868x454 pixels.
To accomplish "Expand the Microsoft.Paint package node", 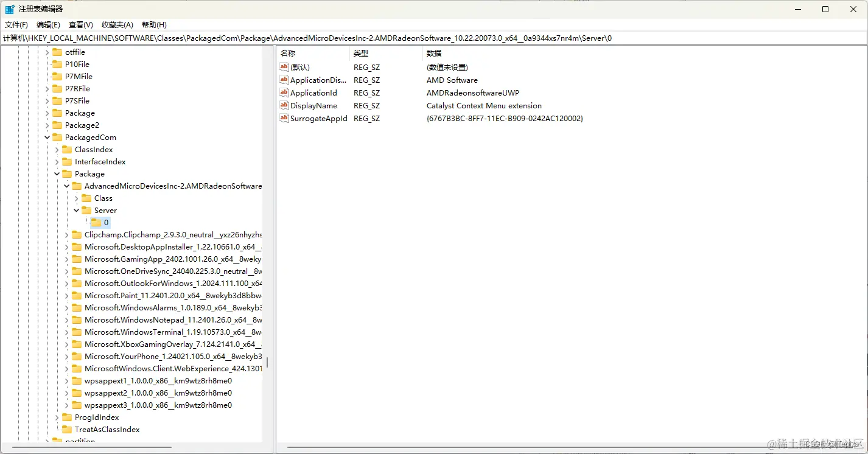I will click(x=66, y=296).
